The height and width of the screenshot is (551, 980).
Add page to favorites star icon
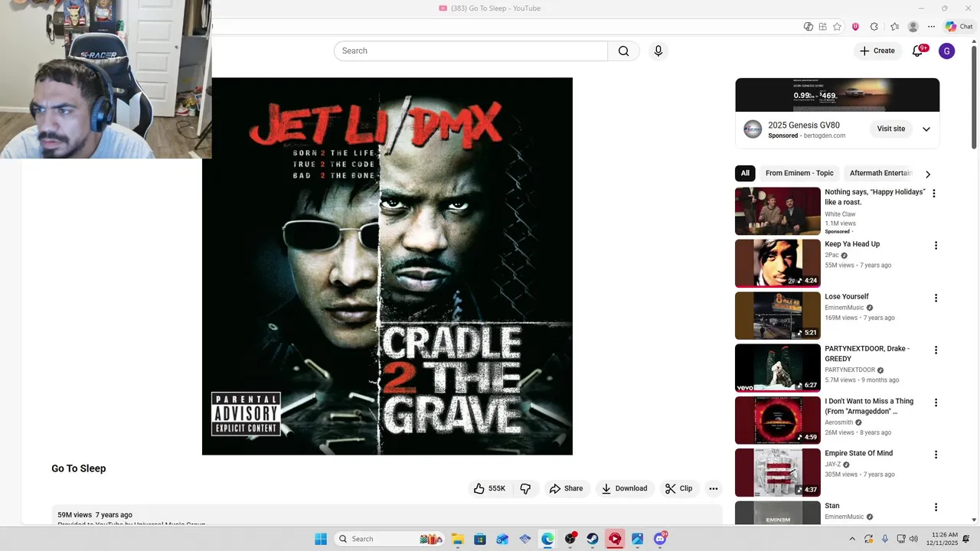(x=837, y=27)
